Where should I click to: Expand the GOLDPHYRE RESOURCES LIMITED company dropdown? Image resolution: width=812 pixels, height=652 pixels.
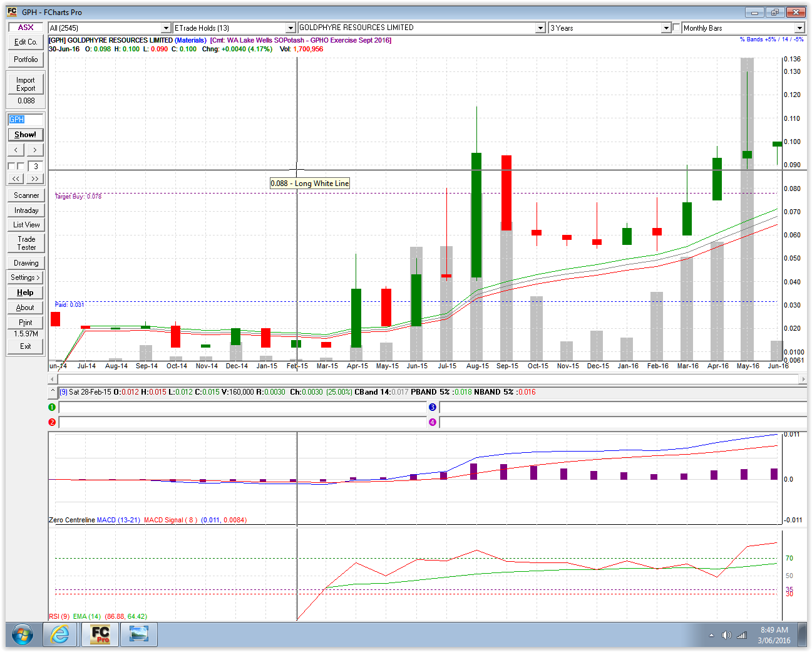540,28
